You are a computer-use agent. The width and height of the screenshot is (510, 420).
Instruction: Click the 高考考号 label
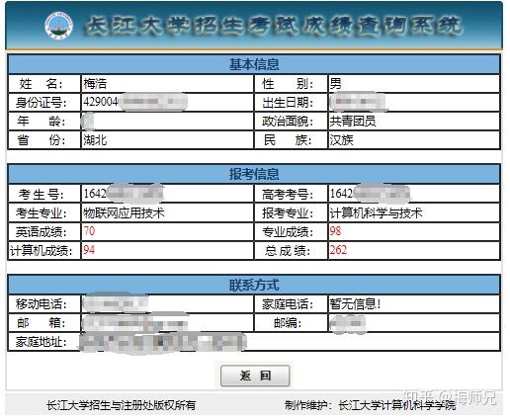288,195
